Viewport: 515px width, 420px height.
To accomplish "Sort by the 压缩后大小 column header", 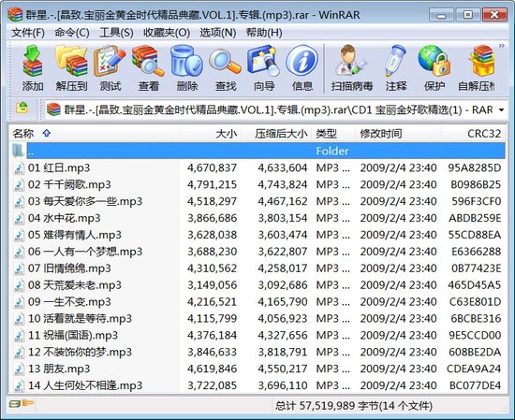I will (x=276, y=134).
